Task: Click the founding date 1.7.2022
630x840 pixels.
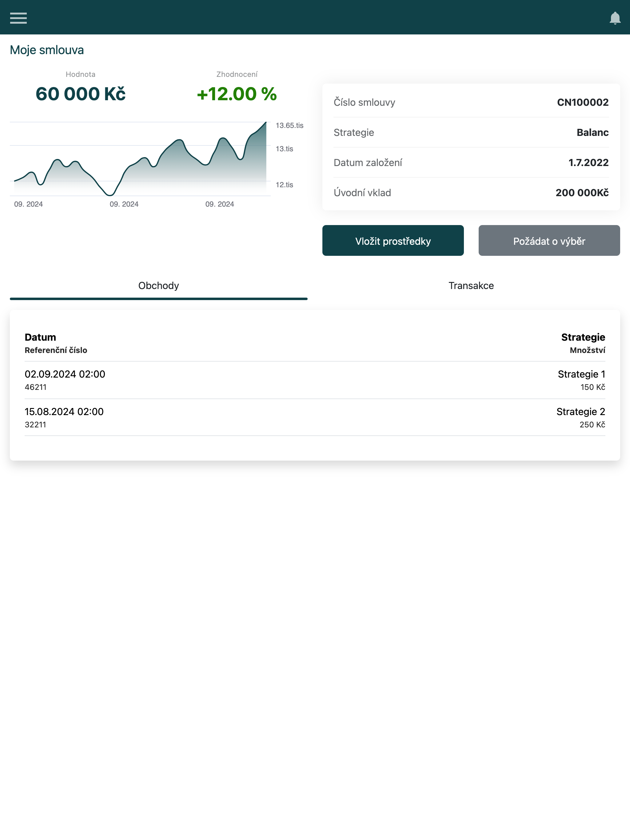Action: pyautogui.click(x=588, y=163)
